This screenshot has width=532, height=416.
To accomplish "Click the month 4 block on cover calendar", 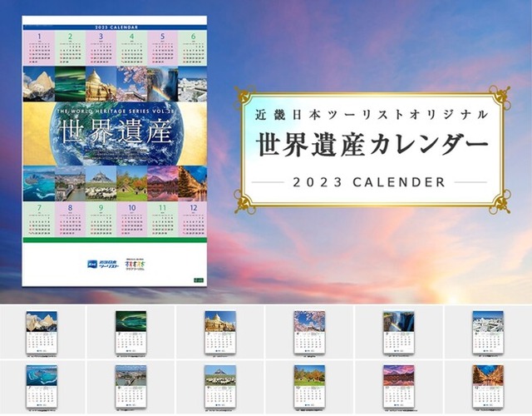I will tap(131, 48).
